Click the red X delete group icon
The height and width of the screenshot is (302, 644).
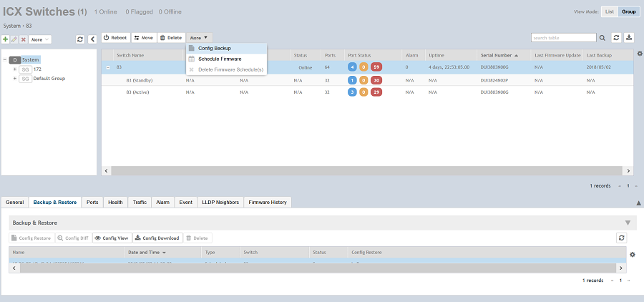pyautogui.click(x=24, y=39)
